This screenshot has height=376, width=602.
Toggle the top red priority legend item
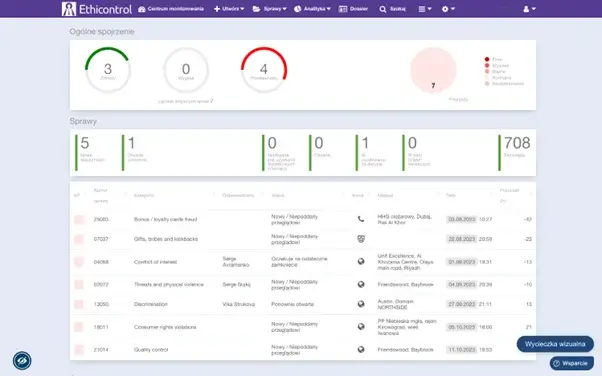[493, 59]
